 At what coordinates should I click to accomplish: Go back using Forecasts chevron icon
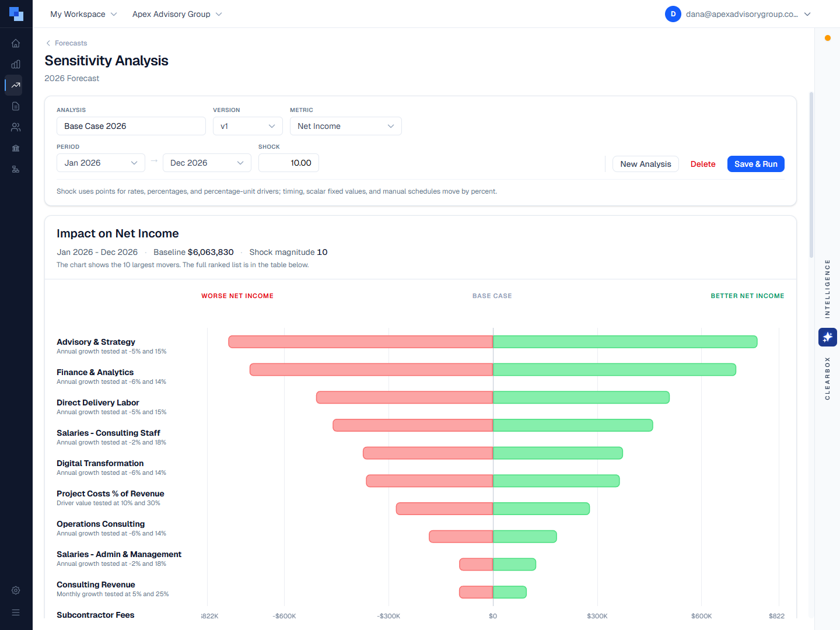pos(48,43)
